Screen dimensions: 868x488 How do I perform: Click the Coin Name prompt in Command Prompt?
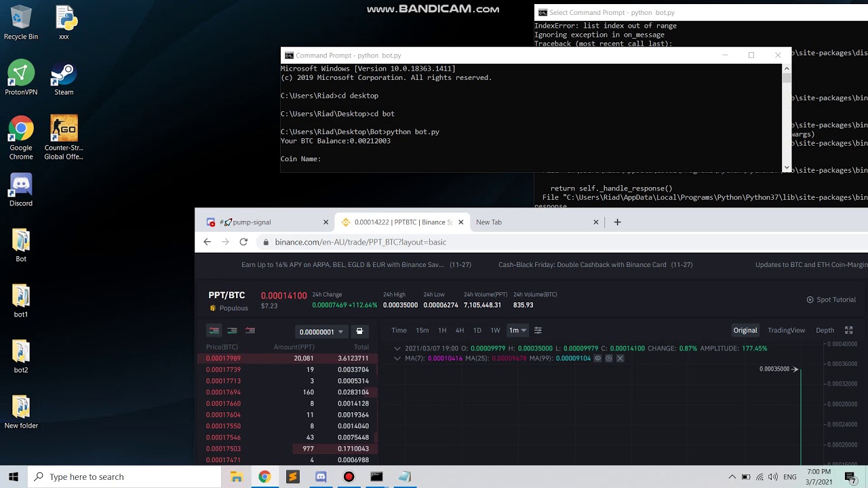300,159
